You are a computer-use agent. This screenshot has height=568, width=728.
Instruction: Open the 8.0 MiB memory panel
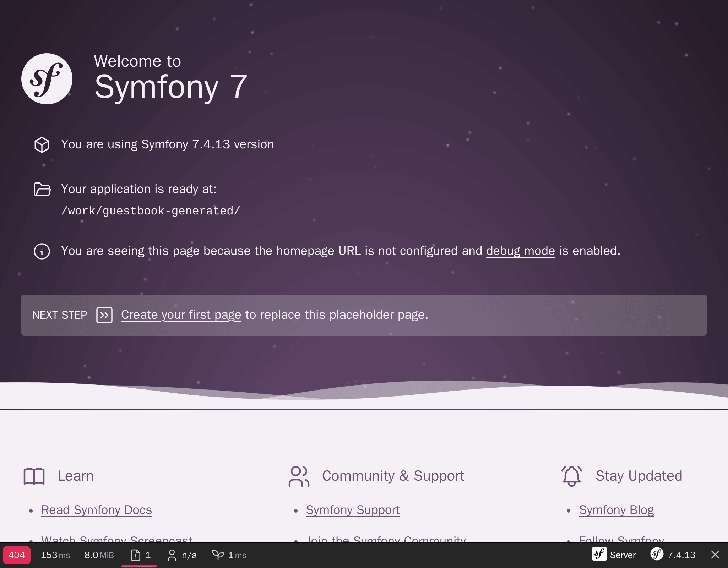(99, 555)
